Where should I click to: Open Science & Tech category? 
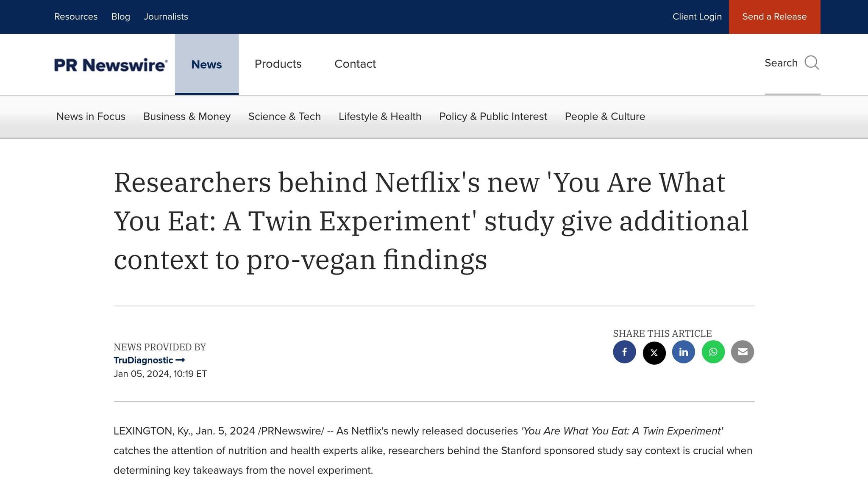[x=284, y=116]
